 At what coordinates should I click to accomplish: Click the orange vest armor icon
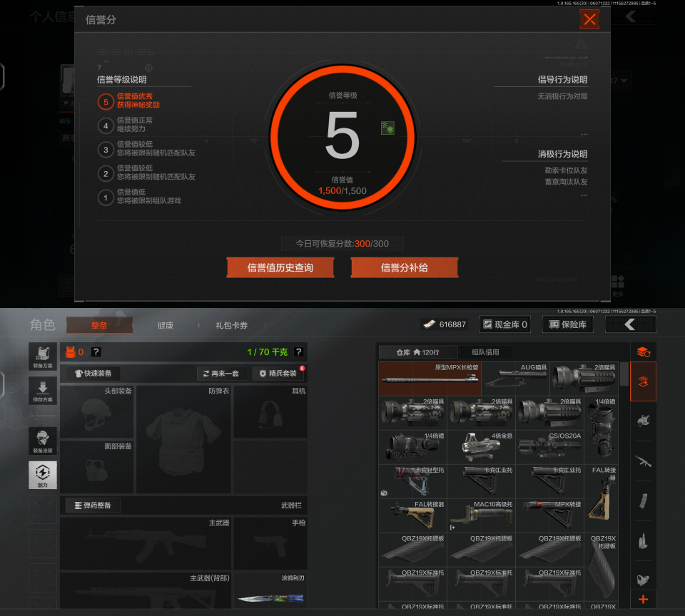70,352
